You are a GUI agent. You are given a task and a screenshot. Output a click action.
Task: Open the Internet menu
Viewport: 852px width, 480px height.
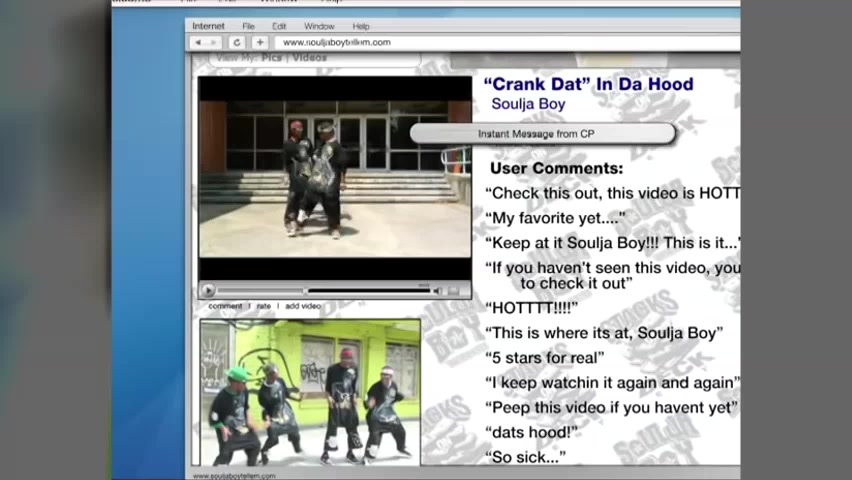208,26
